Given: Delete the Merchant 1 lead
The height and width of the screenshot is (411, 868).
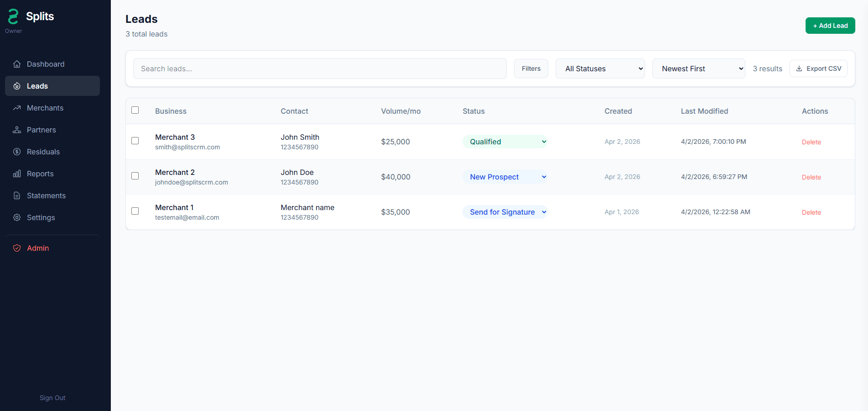Looking at the screenshot, I should pyautogui.click(x=811, y=212).
